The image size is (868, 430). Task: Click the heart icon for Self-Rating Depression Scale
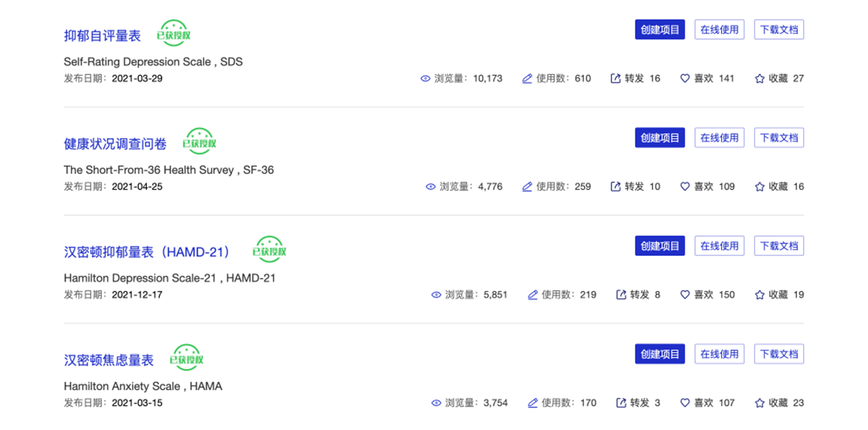coord(685,78)
